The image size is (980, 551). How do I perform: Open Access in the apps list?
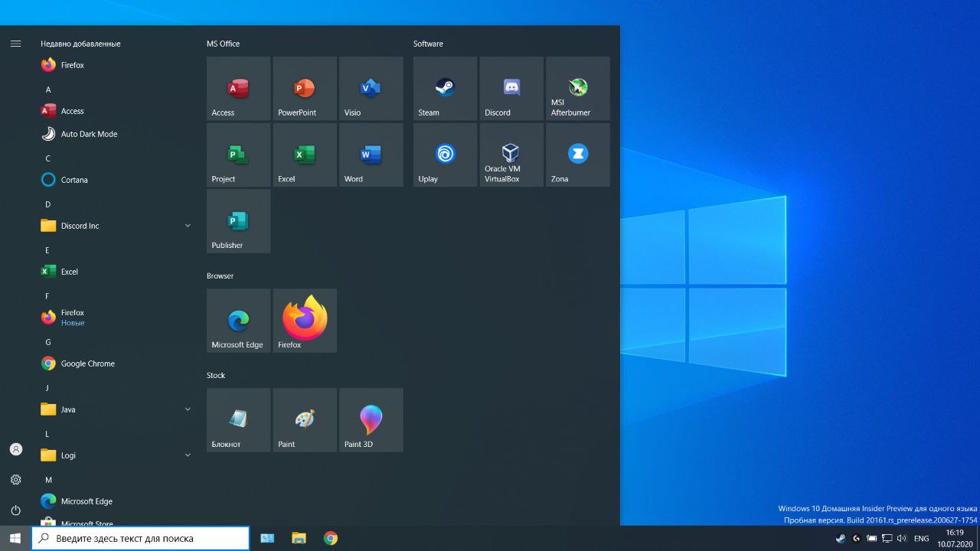(115, 111)
